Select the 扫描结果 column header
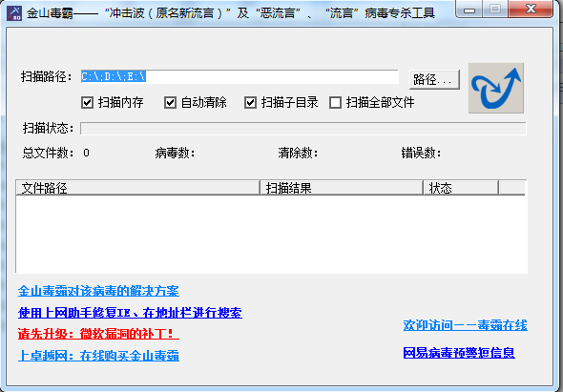The image size is (563, 392). tap(342, 188)
